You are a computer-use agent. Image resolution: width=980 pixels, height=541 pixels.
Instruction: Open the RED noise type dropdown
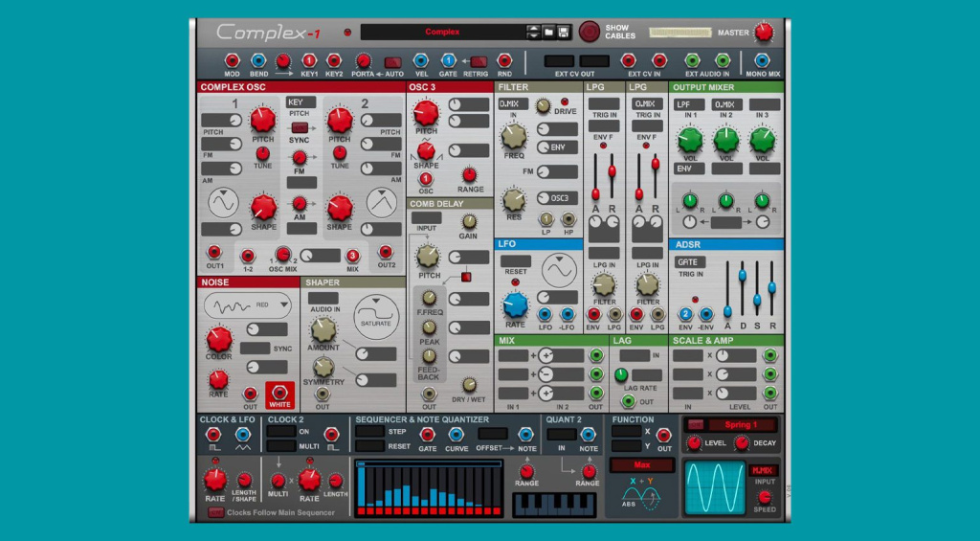coord(248,305)
